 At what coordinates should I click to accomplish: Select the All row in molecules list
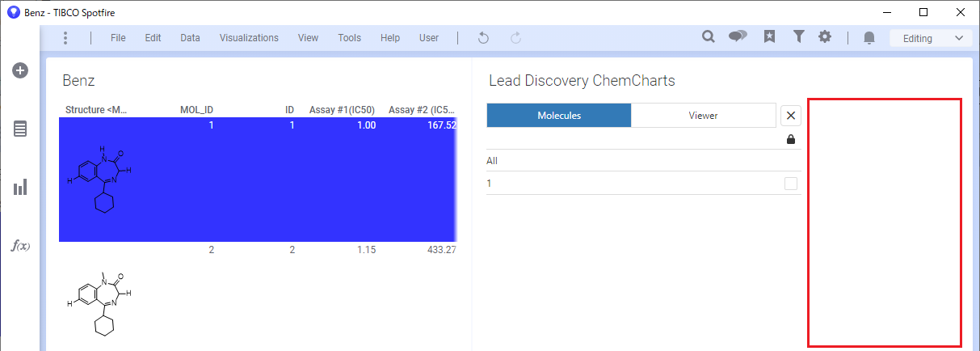(x=644, y=160)
